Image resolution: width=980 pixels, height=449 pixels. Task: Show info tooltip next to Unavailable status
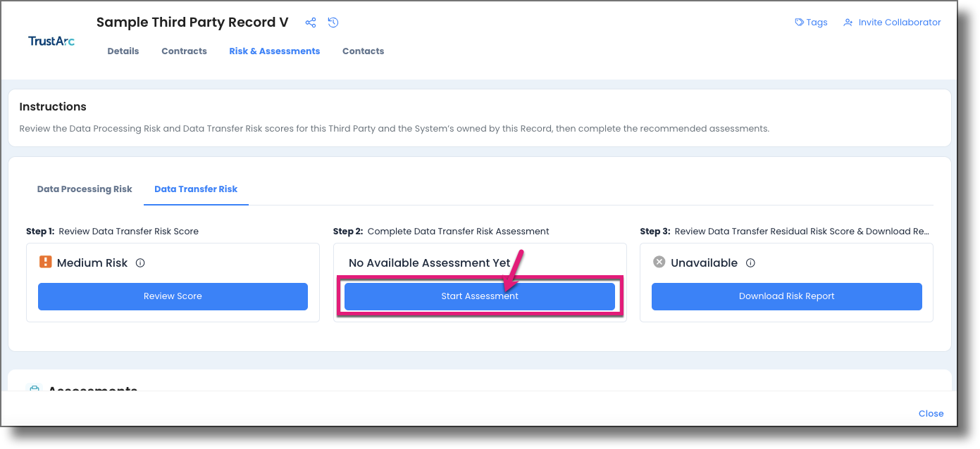pos(751,262)
